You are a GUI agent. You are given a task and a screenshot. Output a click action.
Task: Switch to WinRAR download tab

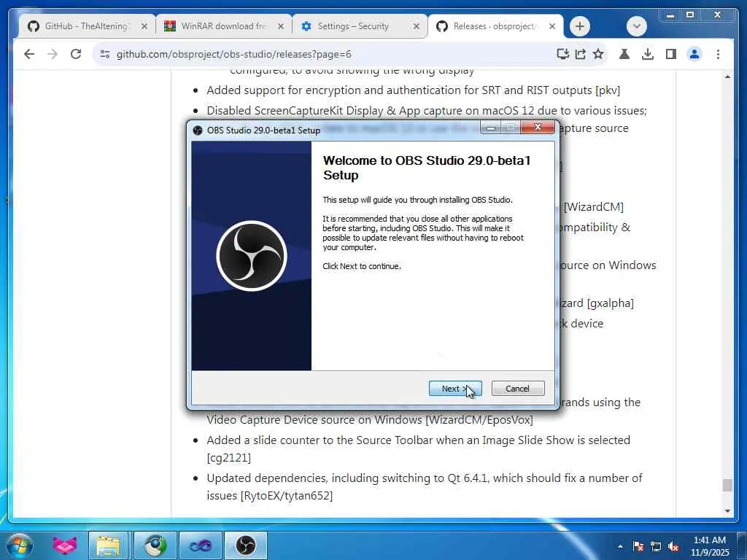point(224,26)
